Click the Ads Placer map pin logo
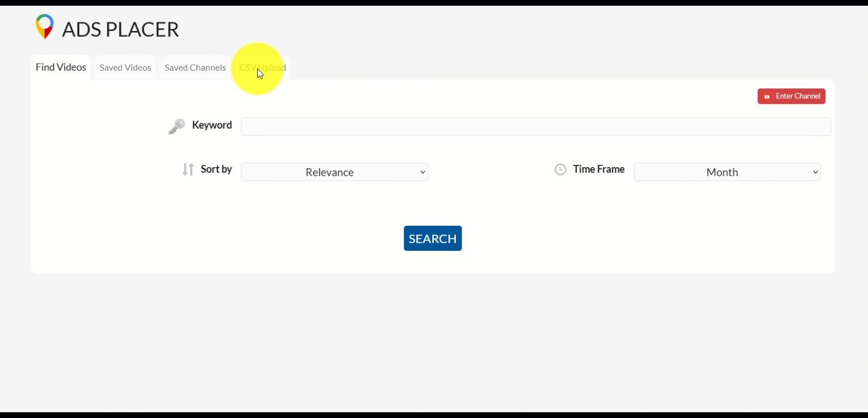 tap(44, 27)
